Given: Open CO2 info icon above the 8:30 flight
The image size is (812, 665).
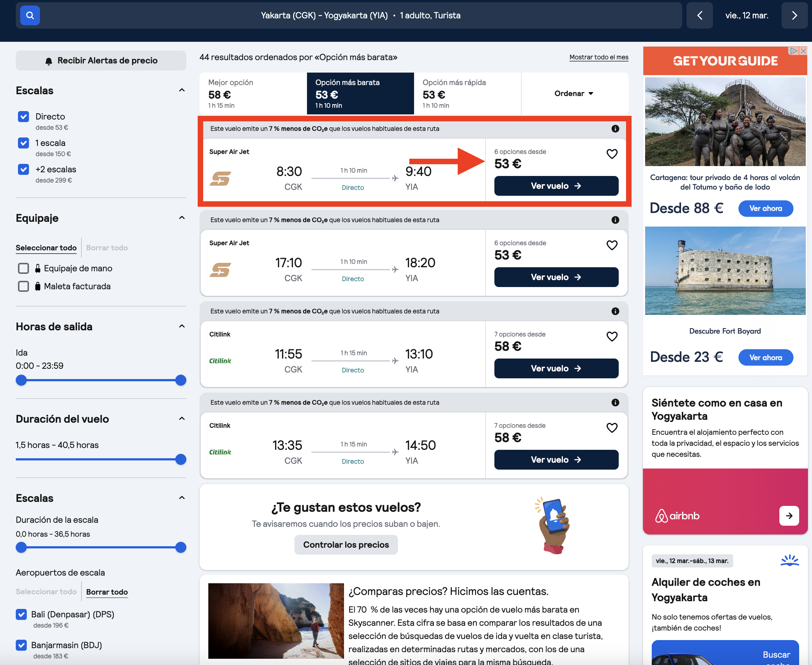Looking at the screenshot, I should tap(615, 129).
